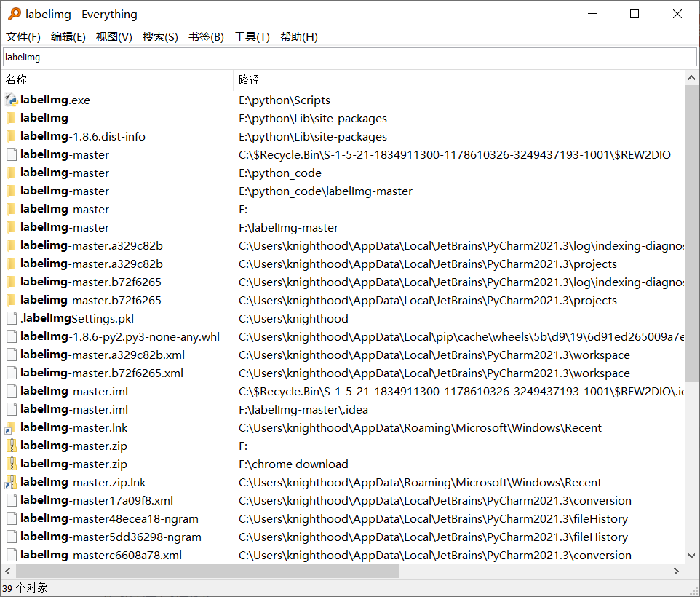
Task: Open the 工具(T) menu
Action: tap(252, 37)
